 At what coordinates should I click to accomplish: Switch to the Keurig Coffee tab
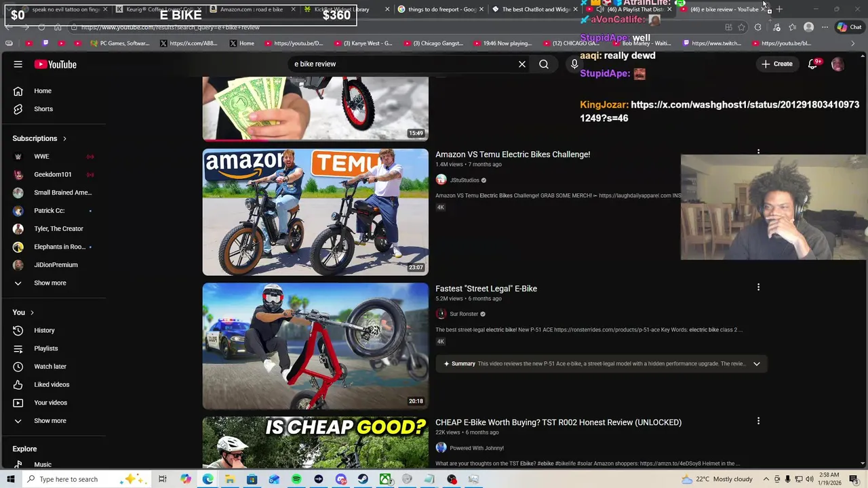coord(157,9)
